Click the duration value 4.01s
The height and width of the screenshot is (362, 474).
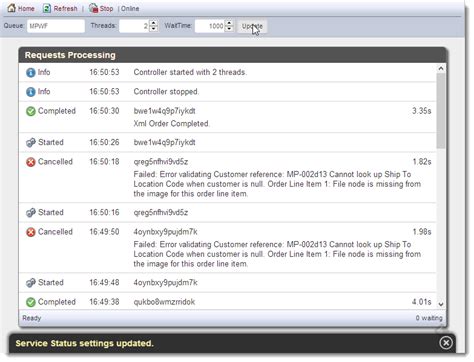pyautogui.click(x=422, y=302)
